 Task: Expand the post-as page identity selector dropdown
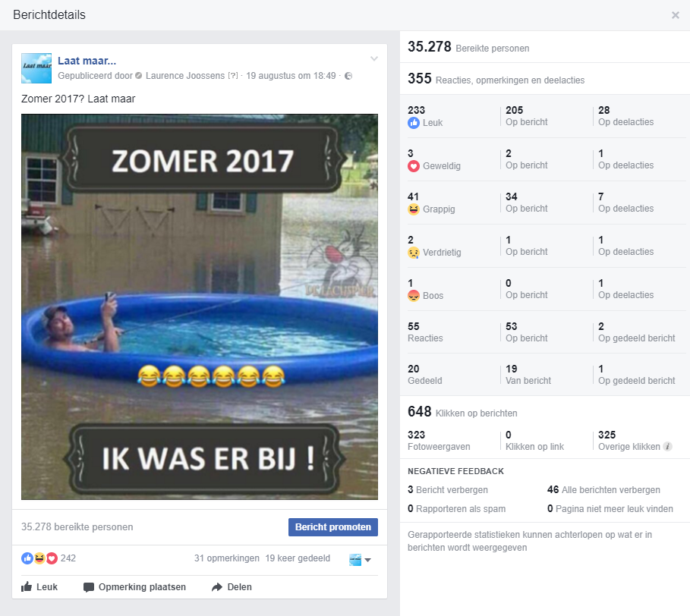coord(360,560)
